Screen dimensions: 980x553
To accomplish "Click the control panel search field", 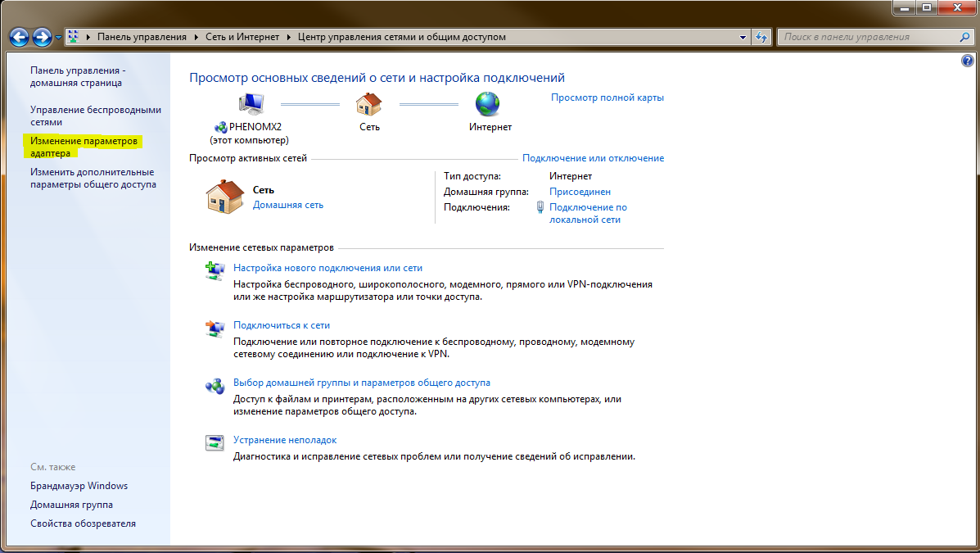I will (x=868, y=37).
